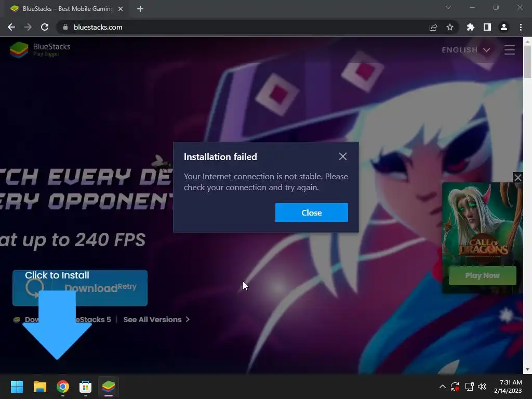The image size is (532, 399).
Task: Open network status tray icon
Action: [469, 387]
